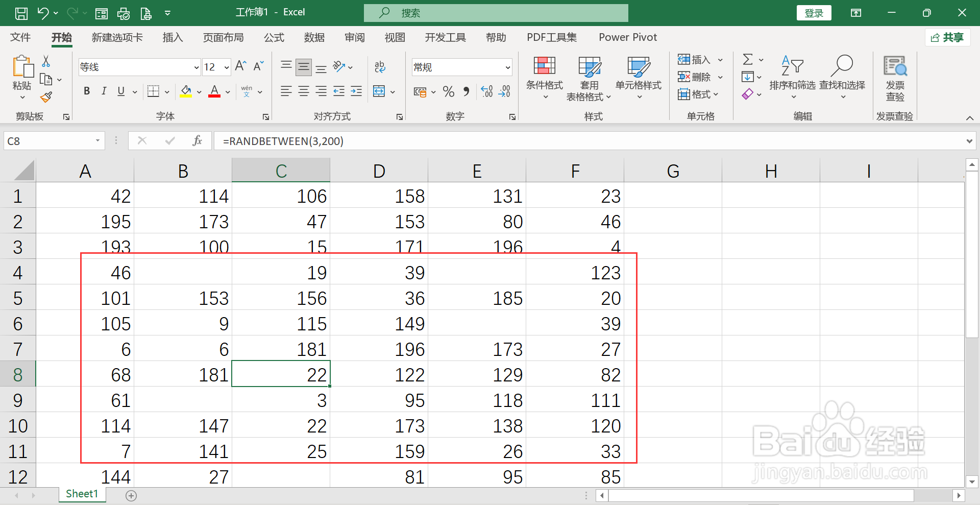Click the Decrease Decimal icon
The image size is (980, 505).
click(504, 91)
